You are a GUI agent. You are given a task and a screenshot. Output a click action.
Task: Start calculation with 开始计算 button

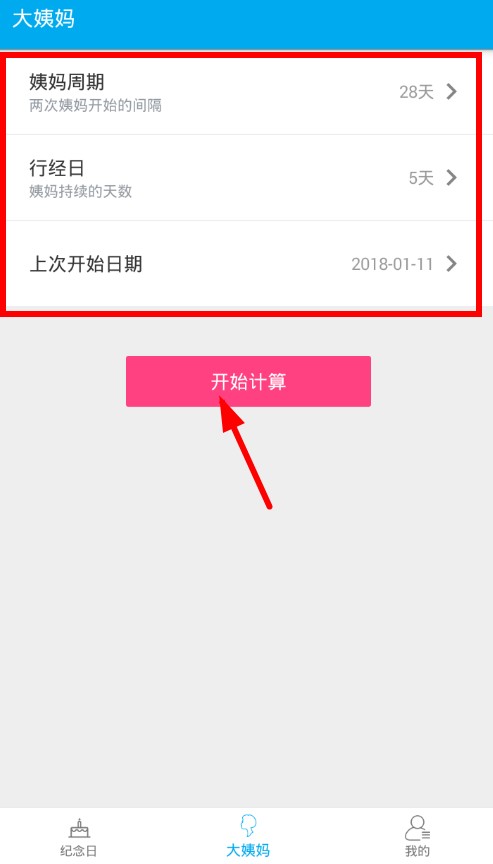click(248, 381)
